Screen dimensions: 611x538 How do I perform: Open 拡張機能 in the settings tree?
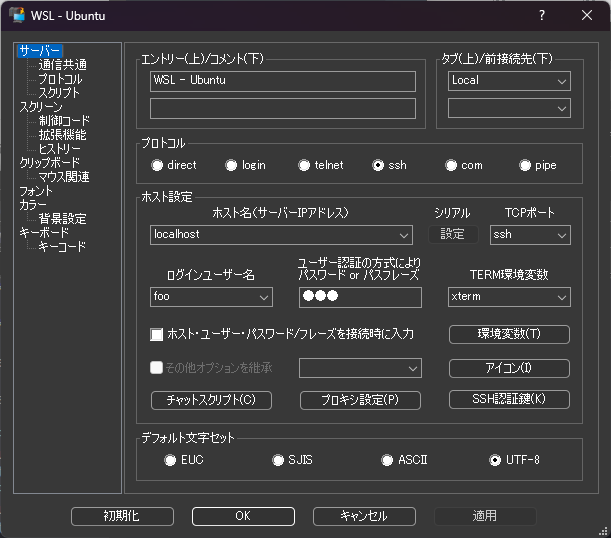pos(63,135)
